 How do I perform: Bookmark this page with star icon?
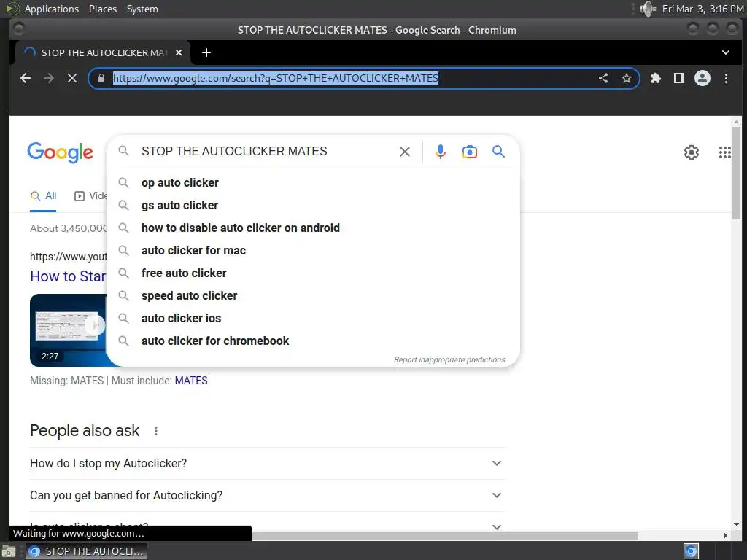point(627,78)
